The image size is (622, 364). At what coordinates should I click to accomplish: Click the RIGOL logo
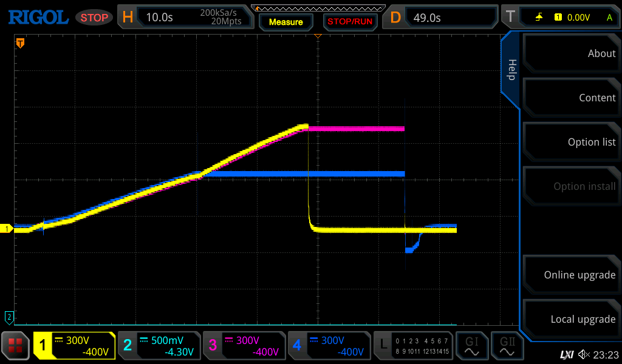(x=38, y=18)
